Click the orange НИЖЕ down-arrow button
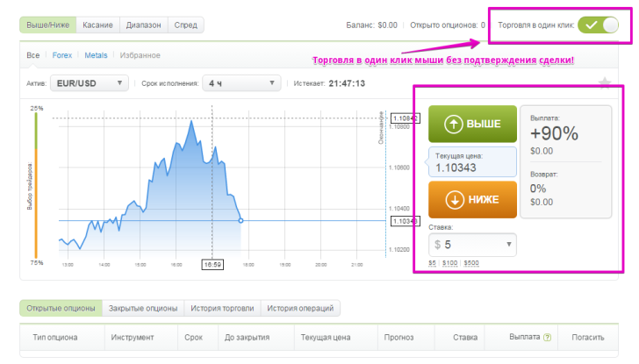 (472, 199)
